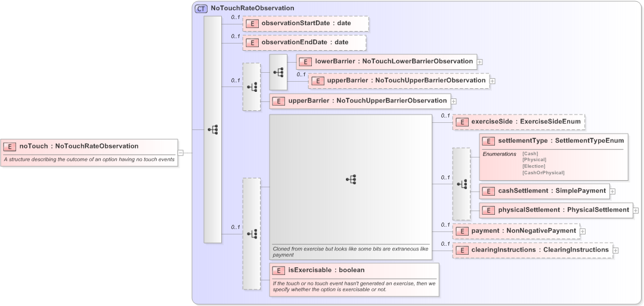Click the [Cash] enumeration value
This screenshot has width=644, height=306.
point(530,154)
